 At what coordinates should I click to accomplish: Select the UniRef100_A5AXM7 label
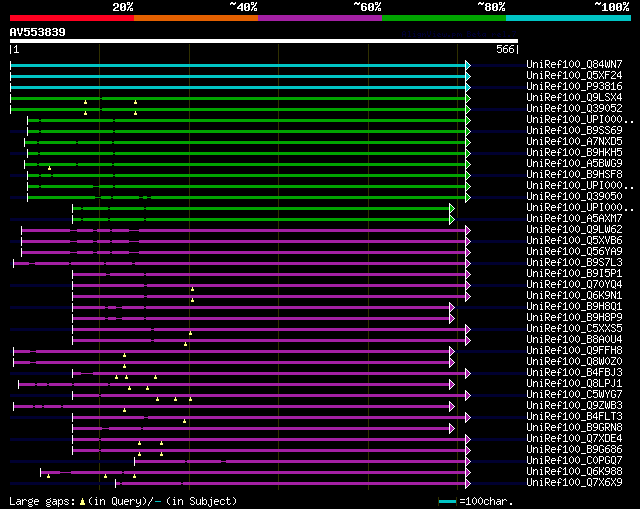pyautogui.click(x=574, y=218)
